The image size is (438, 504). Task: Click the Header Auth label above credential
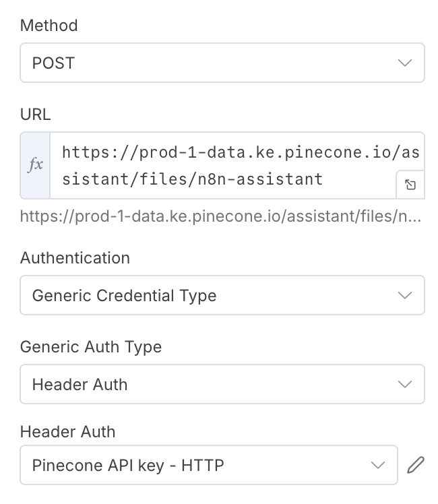point(67,432)
